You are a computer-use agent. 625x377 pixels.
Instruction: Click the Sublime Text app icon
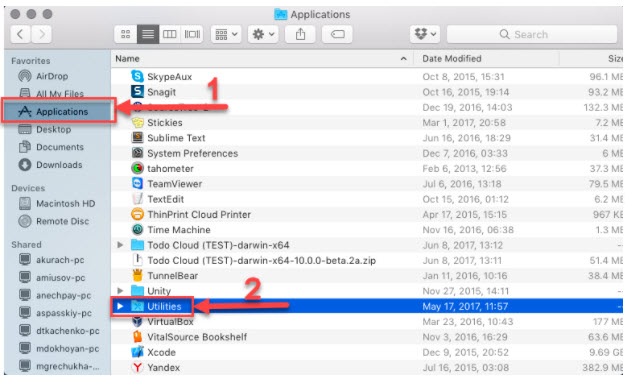coord(137,137)
